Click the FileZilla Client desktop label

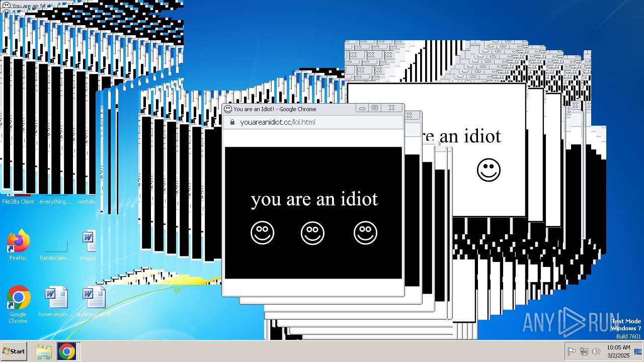pos(18,202)
